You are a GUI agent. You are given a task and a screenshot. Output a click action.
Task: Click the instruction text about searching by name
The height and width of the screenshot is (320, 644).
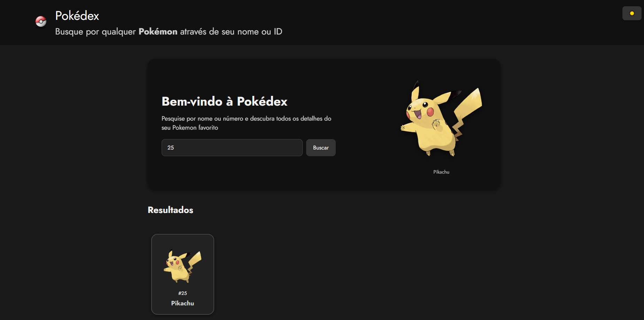pos(246,123)
